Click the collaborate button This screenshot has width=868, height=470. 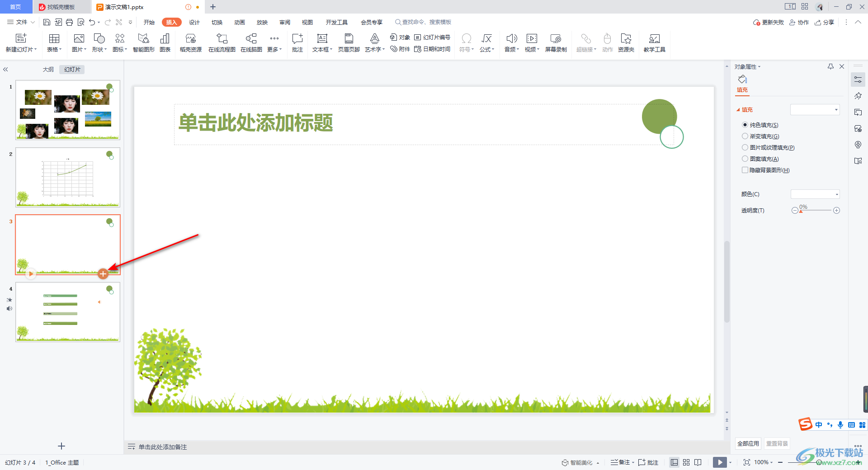tap(799, 22)
